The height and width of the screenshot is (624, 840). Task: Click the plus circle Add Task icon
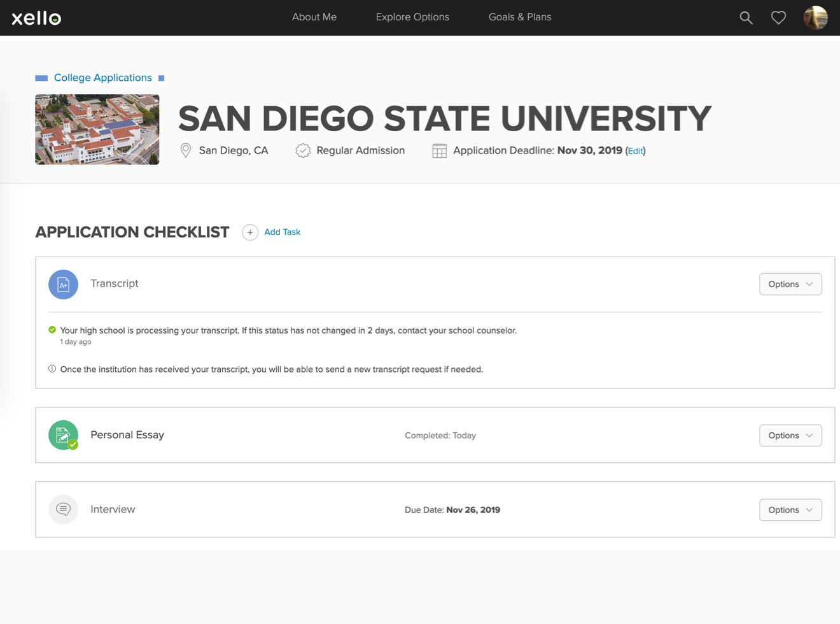coord(250,232)
